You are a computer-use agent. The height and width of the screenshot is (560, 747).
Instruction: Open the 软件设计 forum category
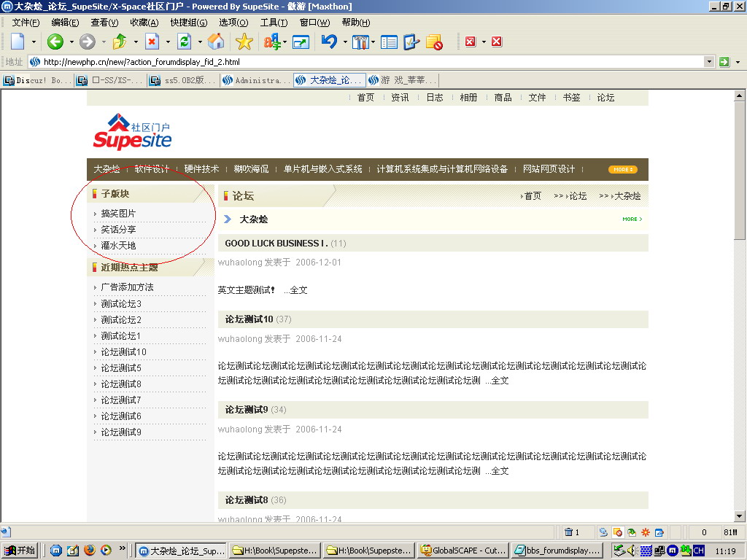coord(152,169)
